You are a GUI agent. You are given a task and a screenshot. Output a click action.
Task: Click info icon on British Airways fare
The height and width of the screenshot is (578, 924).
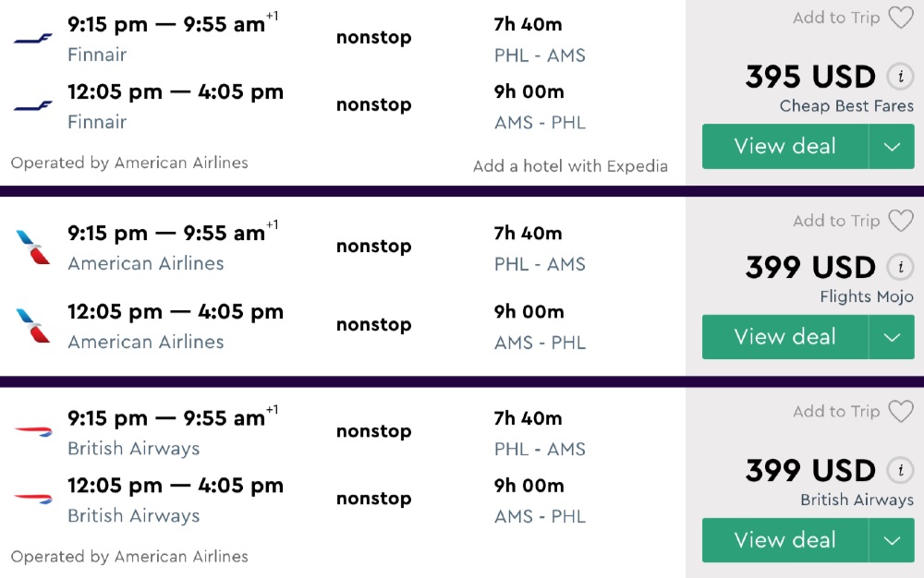click(899, 471)
